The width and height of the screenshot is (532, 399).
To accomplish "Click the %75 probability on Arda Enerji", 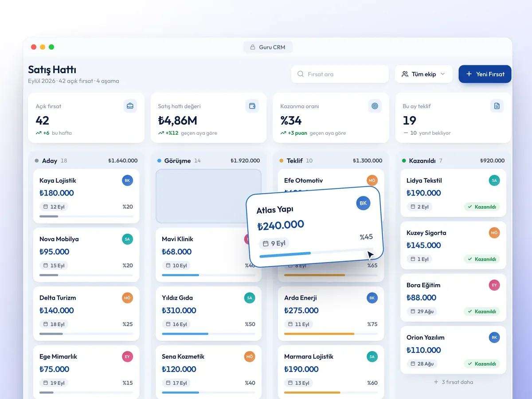I will (372, 324).
